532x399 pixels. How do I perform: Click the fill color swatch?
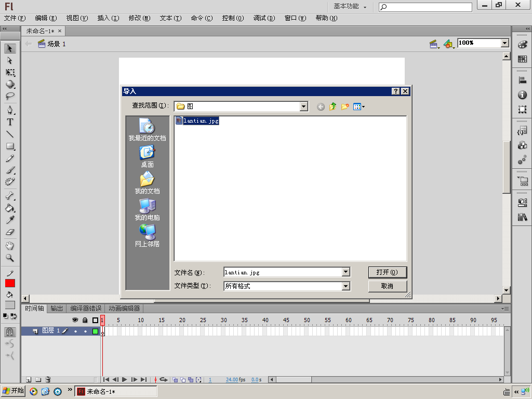10,304
